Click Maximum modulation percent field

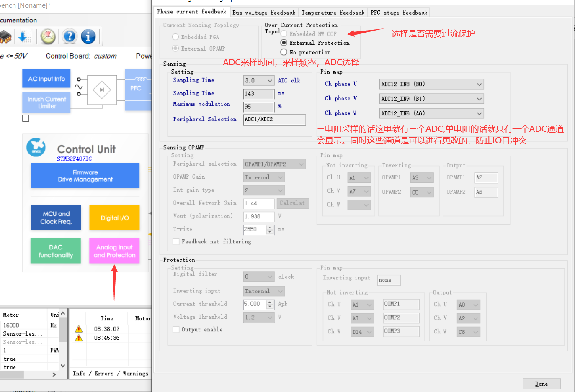[259, 107]
